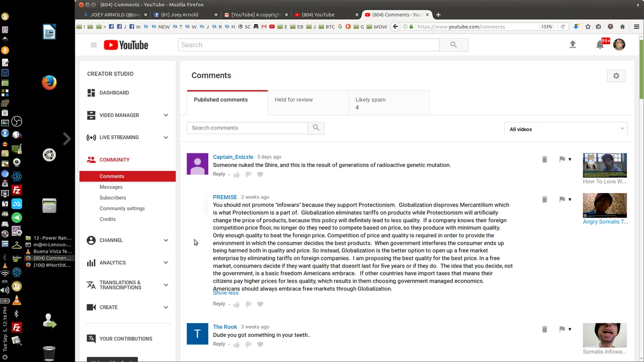The height and width of the screenshot is (362, 644).
Task: Switch to Likely spam tab
Action: [389, 103]
